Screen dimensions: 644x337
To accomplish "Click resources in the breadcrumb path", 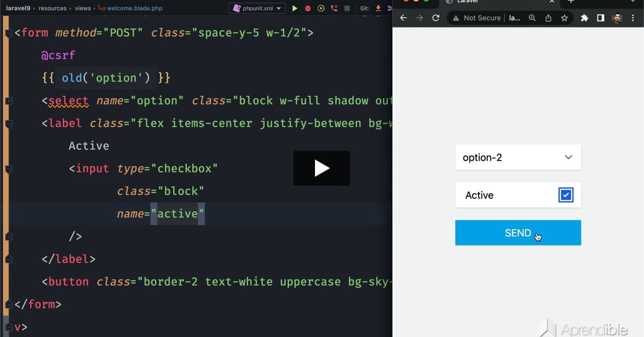I will [x=53, y=8].
